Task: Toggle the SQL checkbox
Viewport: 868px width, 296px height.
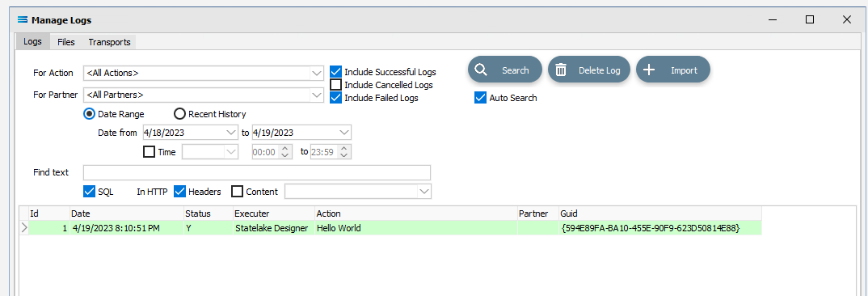Action: 89,191
